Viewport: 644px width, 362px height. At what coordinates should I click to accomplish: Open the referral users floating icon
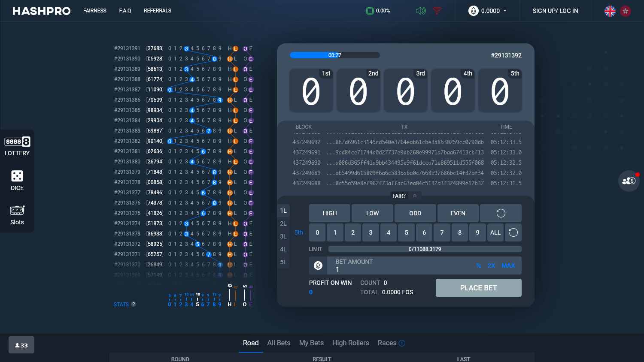[629, 181]
